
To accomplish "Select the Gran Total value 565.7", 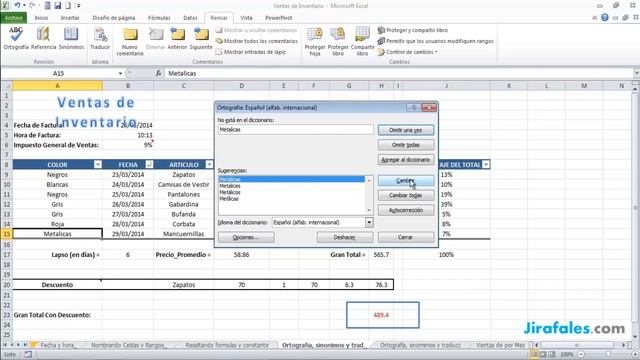I will 381,255.
